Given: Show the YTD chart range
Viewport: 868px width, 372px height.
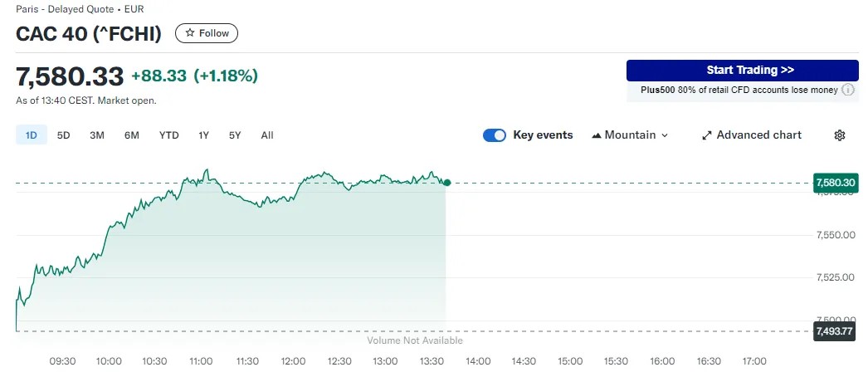Looking at the screenshot, I should click(168, 135).
